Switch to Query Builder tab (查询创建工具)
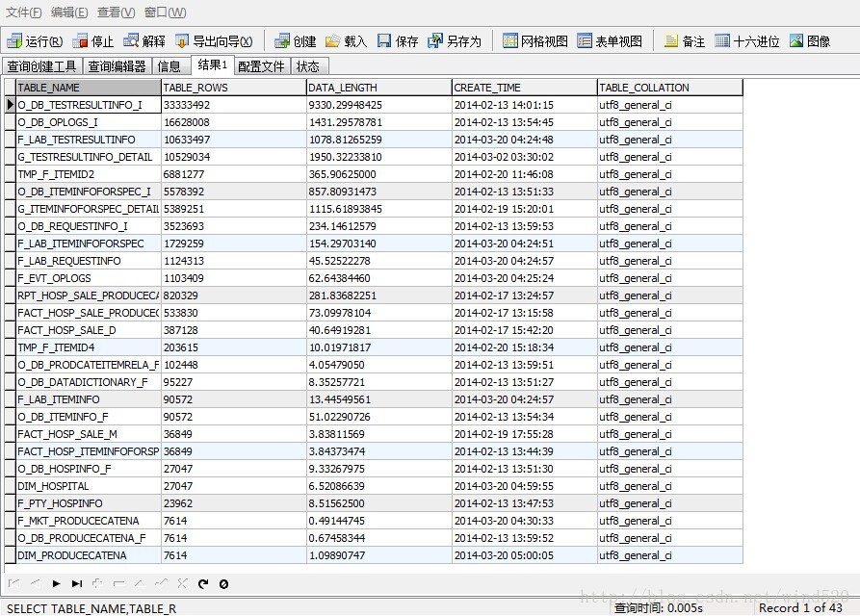This screenshot has width=860, height=616. [41, 66]
